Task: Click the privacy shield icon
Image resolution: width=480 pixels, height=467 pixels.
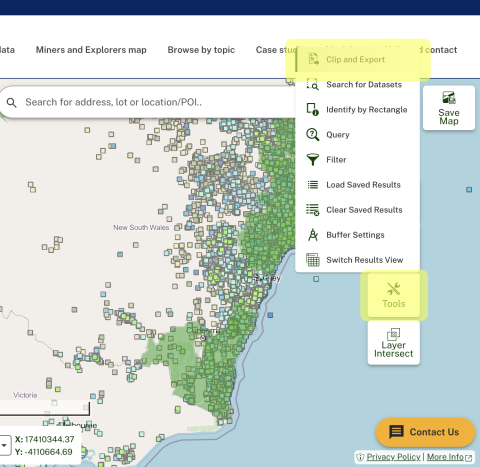Action: (x=360, y=457)
